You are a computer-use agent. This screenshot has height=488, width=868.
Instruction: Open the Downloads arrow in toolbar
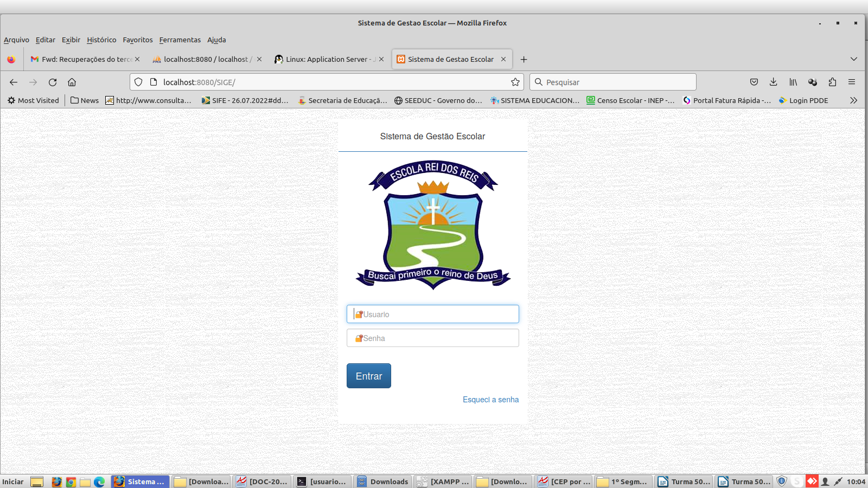(x=773, y=82)
